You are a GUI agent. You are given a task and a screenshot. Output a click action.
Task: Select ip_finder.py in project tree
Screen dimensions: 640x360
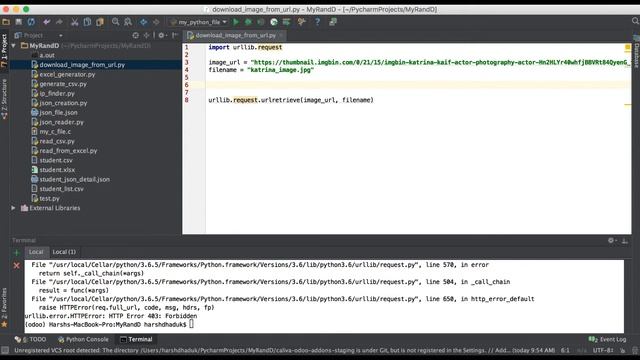[x=53, y=93]
